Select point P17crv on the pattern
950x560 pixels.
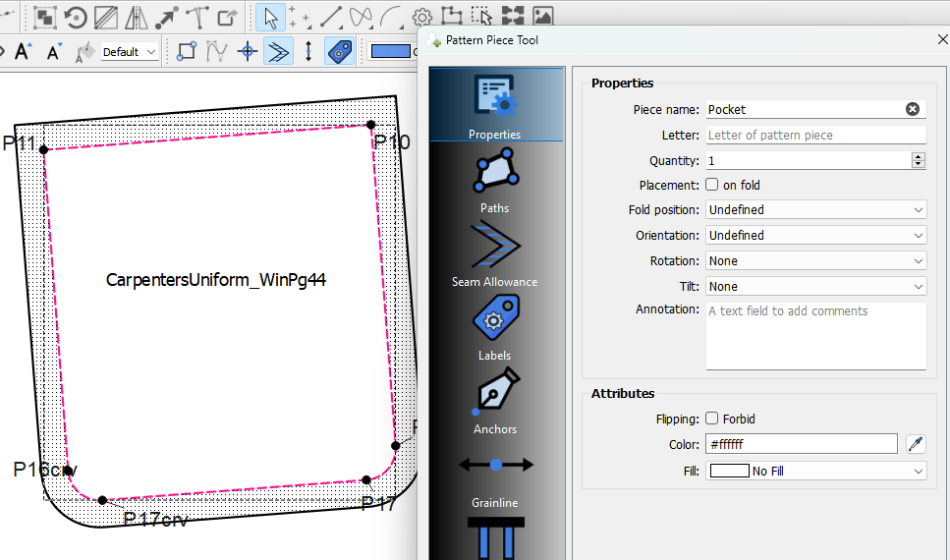(x=102, y=500)
